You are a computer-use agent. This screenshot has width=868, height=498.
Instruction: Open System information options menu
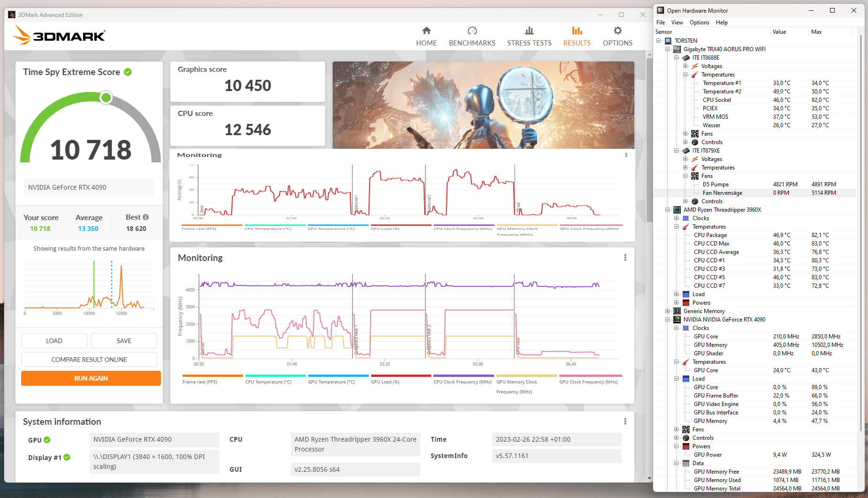[x=625, y=421]
